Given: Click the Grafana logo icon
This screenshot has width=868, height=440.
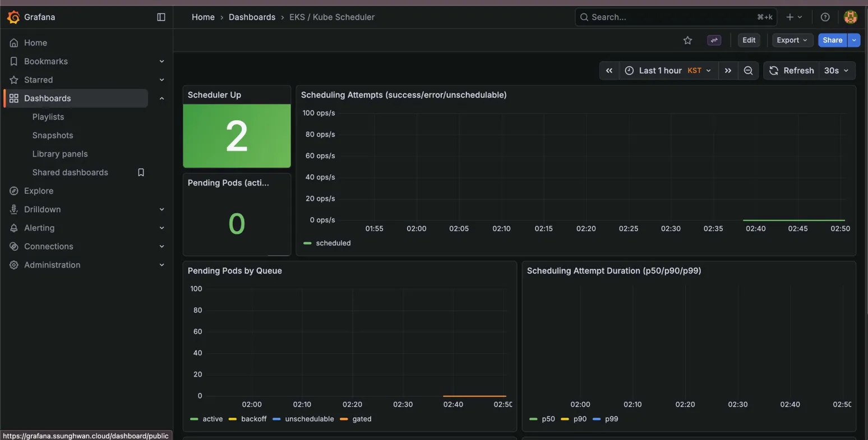Looking at the screenshot, I should pos(13,17).
